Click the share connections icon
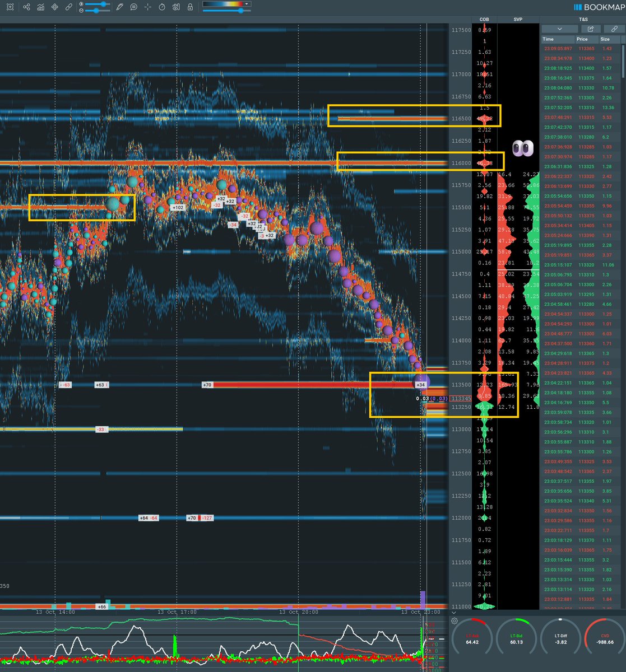This screenshot has width=626, height=672. [26, 6]
